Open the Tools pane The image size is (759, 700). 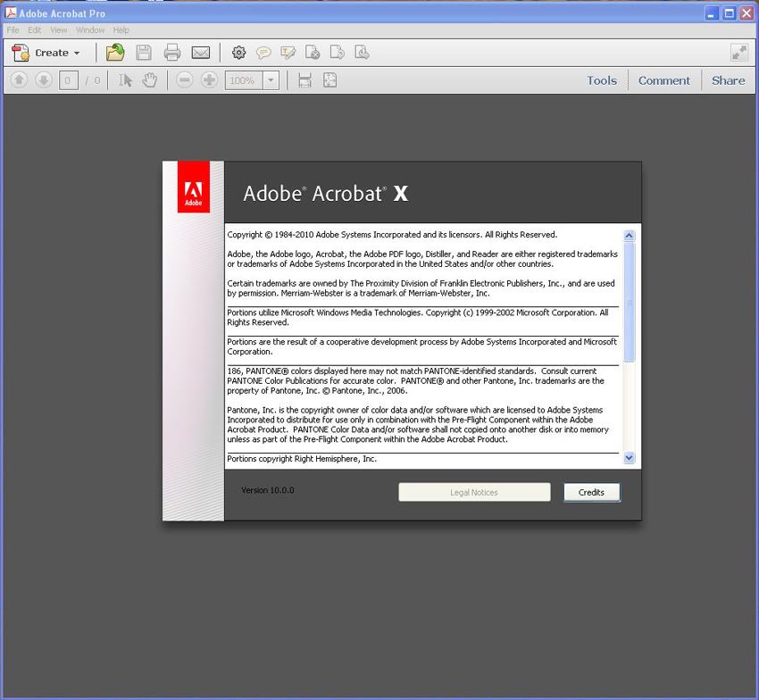click(601, 80)
